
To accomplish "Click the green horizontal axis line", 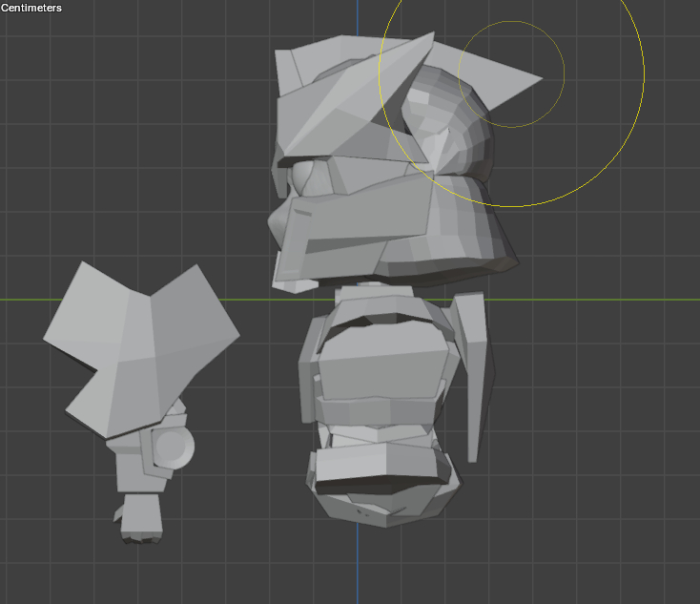I will pos(591,300).
